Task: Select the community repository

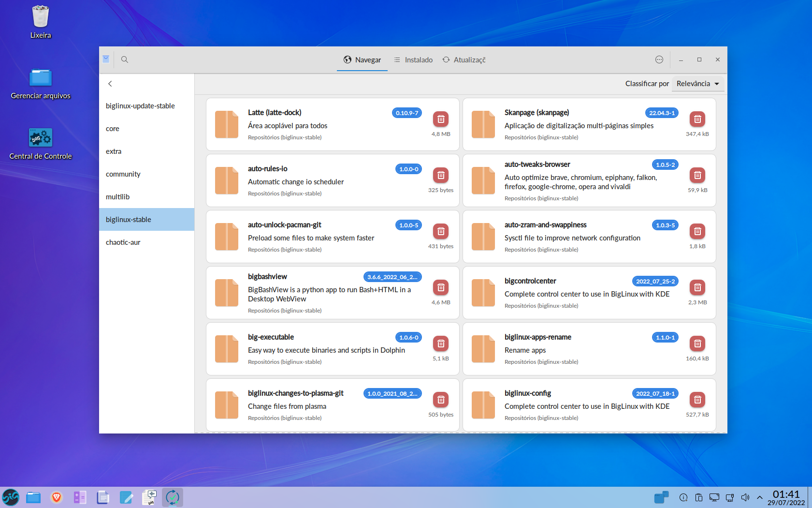Action: 147,174
